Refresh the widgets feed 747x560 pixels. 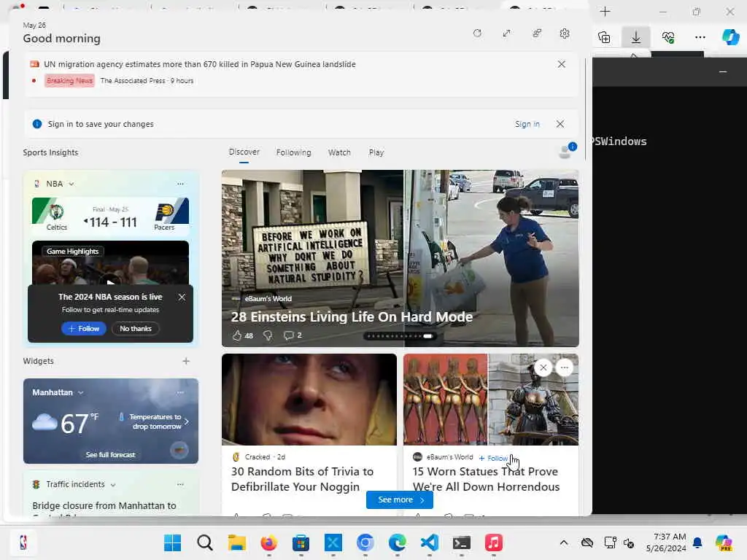point(477,34)
